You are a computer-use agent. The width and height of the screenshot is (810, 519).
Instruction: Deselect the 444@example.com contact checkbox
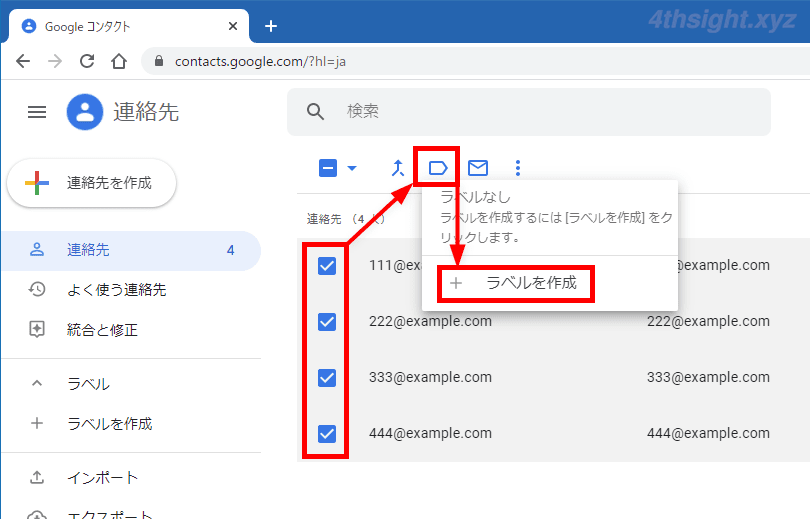coord(327,434)
